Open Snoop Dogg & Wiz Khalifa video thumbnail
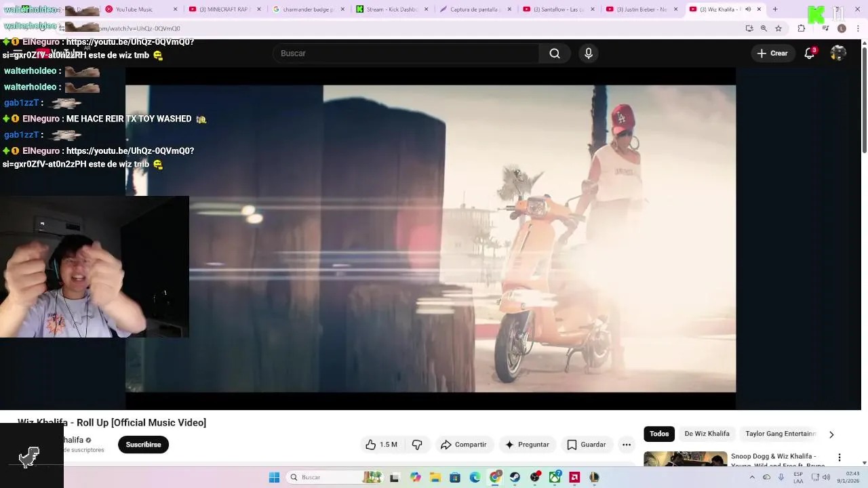This screenshot has height=488, width=868. (685, 459)
